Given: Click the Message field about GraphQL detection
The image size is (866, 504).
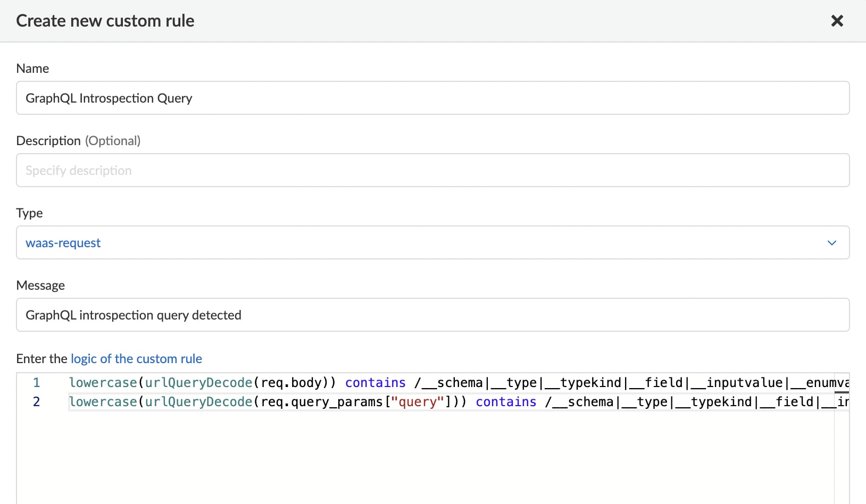Looking at the screenshot, I should coord(432,315).
